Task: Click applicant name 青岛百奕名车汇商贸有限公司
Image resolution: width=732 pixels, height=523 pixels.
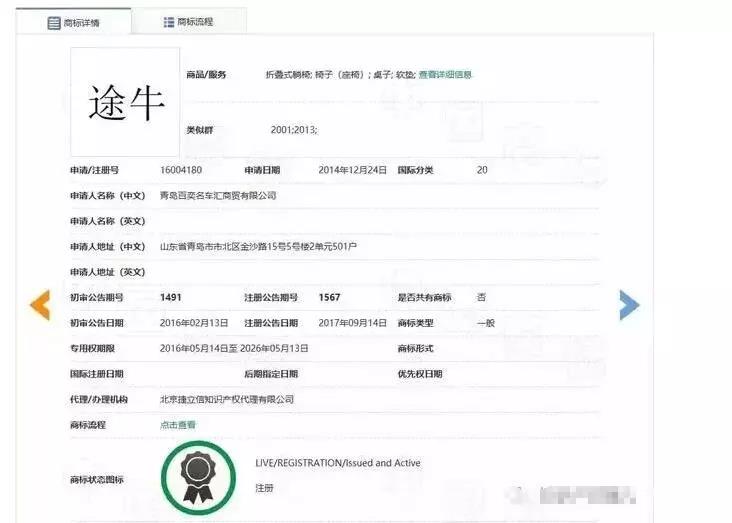Action: [x=218, y=196]
